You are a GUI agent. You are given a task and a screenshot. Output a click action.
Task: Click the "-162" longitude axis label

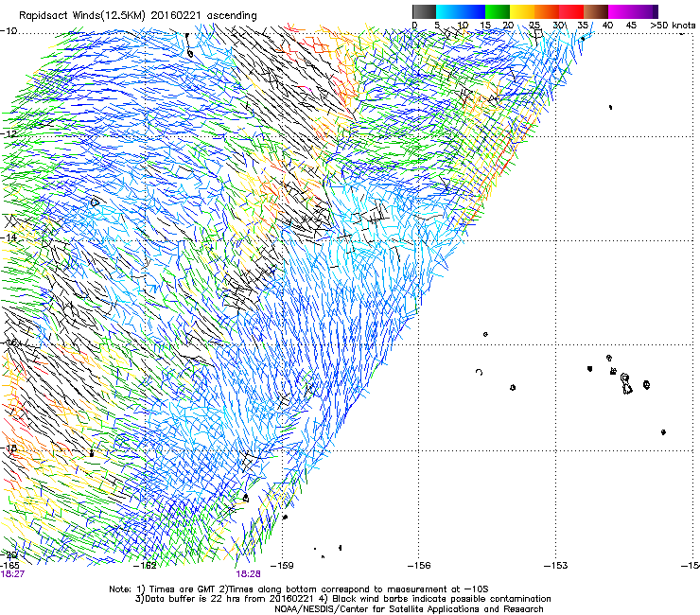tap(146, 566)
